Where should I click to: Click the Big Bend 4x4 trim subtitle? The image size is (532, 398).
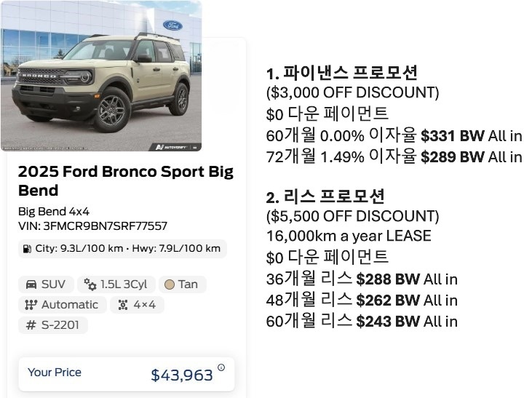[53, 212]
